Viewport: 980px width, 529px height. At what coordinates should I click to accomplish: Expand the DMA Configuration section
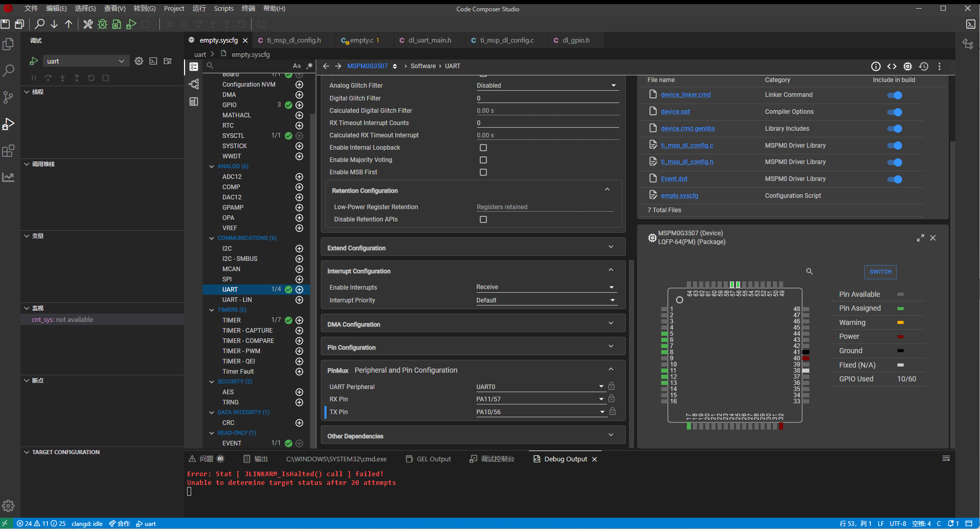click(x=473, y=324)
